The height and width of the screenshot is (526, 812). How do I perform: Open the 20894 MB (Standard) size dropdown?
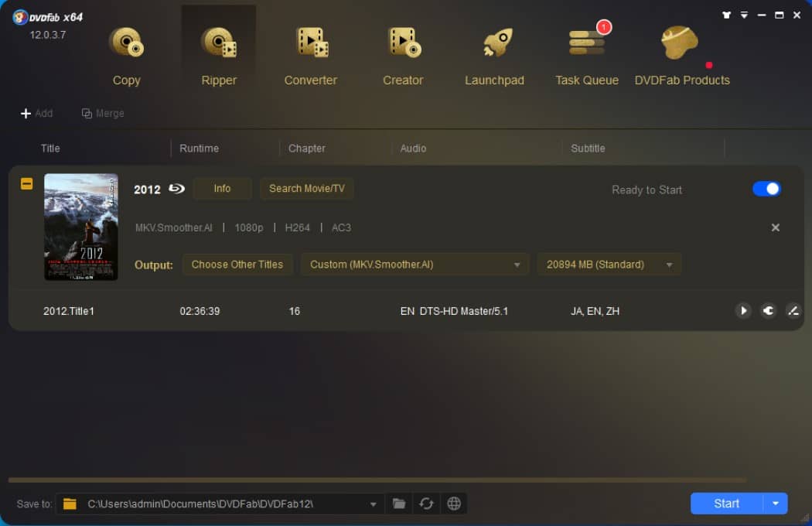click(x=609, y=265)
